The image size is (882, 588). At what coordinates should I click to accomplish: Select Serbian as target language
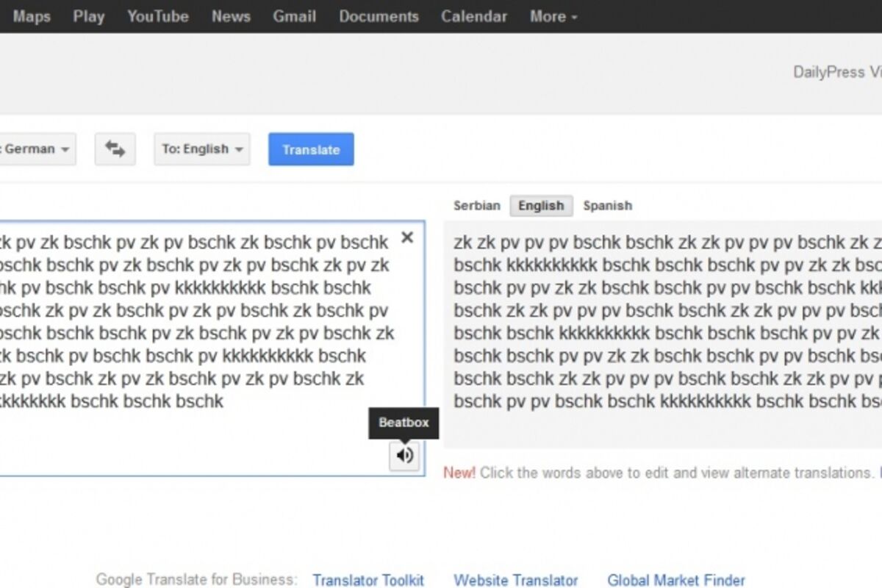pos(476,206)
